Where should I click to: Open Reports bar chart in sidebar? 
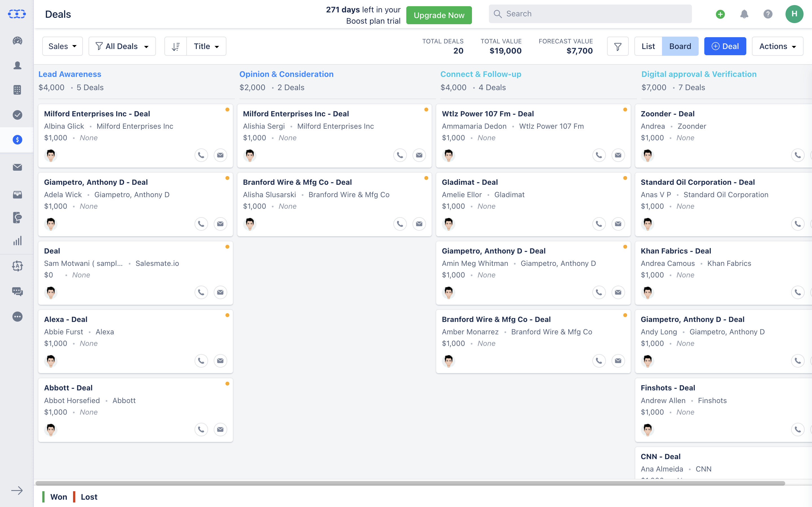(17, 241)
